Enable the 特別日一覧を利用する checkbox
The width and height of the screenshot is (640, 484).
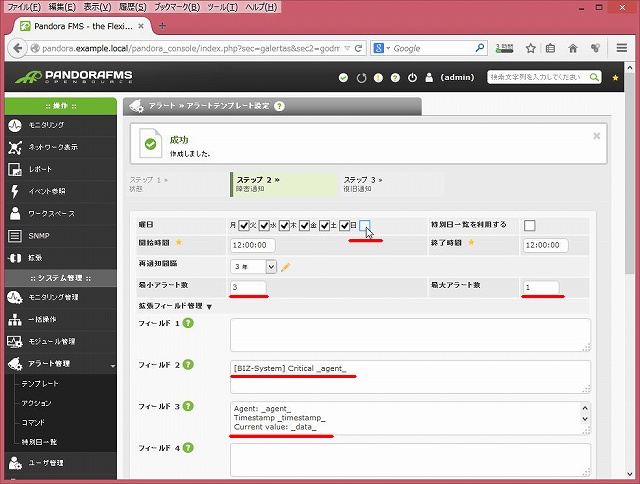529,225
